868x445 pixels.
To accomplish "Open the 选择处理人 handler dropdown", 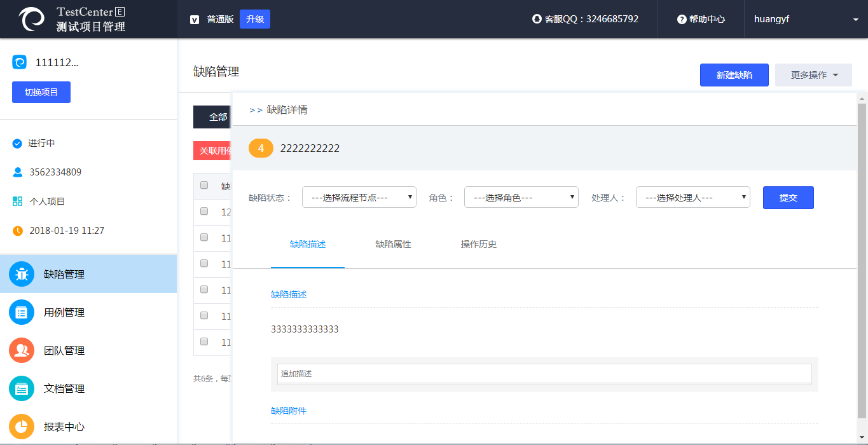I will coord(693,198).
